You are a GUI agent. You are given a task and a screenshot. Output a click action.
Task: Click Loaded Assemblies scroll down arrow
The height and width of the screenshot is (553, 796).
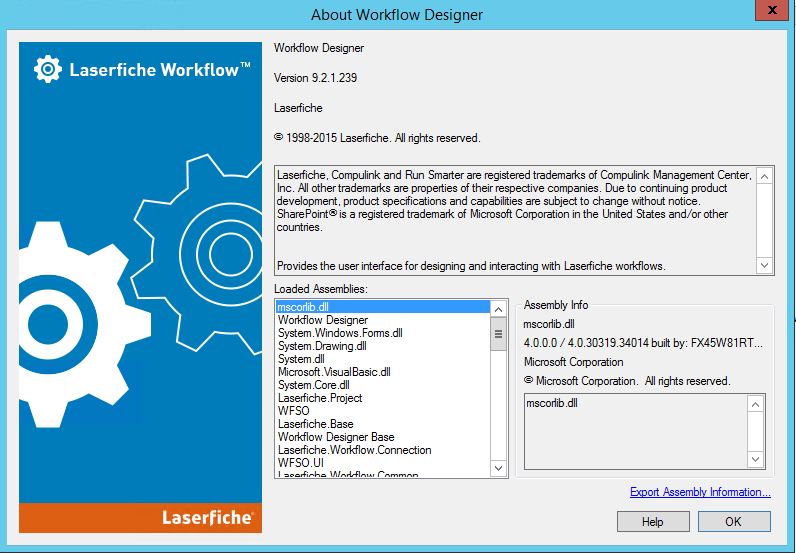click(499, 468)
